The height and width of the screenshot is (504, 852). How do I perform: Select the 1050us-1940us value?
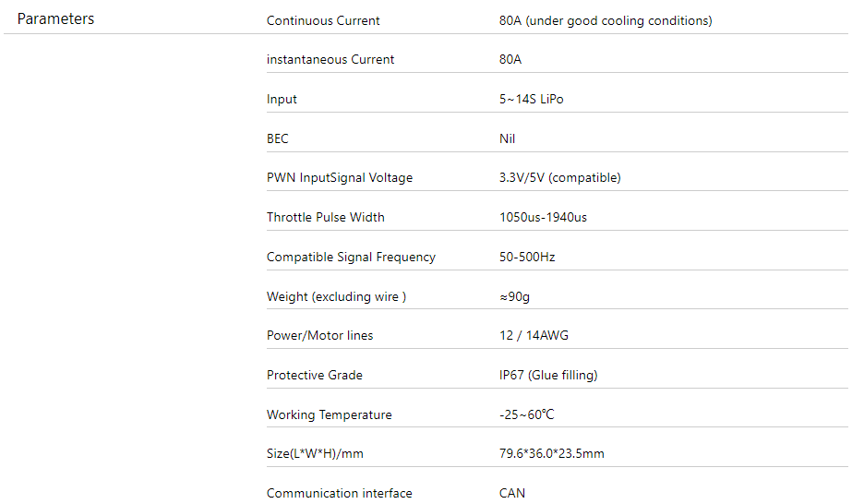pos(543,217)
